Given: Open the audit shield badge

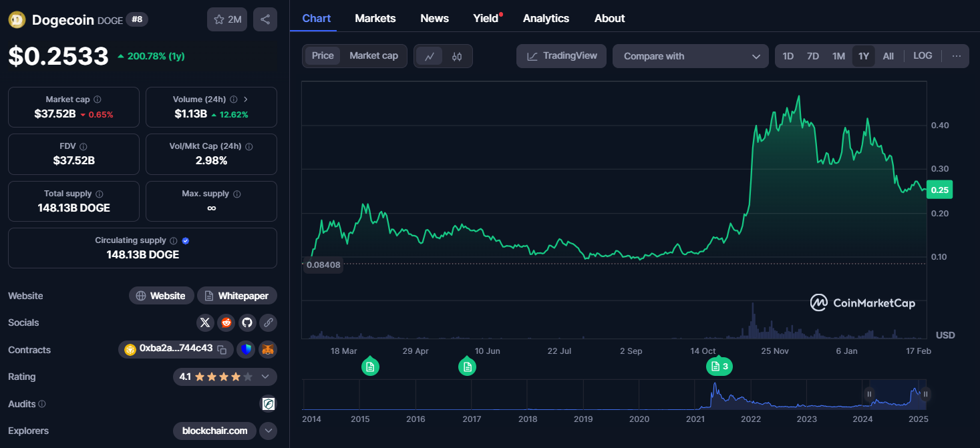Looking at the screenshot, I should (x=268, y=404).
